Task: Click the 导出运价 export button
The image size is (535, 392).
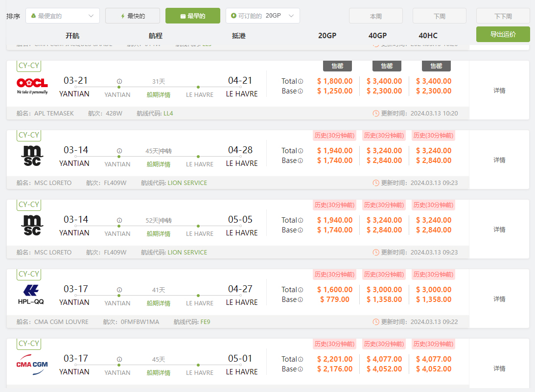Action: 503,34
